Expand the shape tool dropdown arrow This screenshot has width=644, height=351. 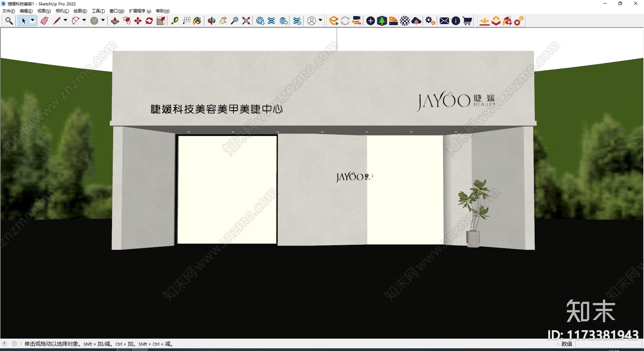(x=103, y=21)
